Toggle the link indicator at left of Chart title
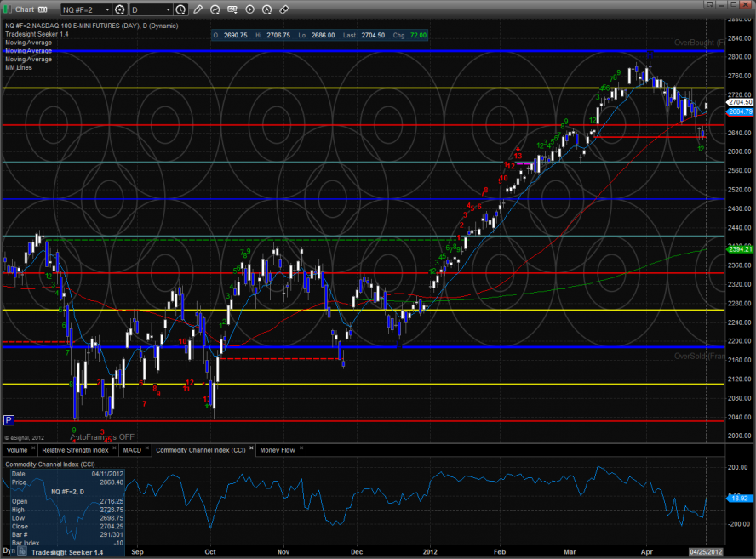Image resolution: width=756 pixels, height=559 pixels. coord(7,9)
